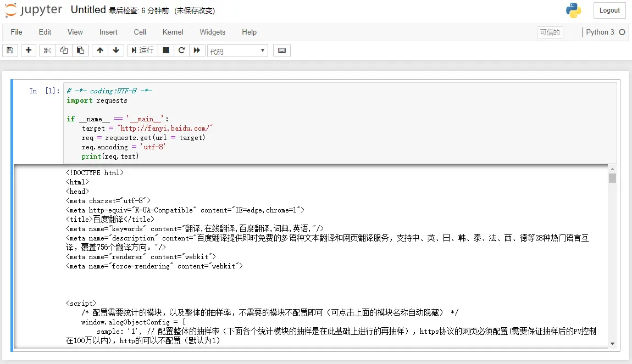The width and height of the screenshot is (632, 364).
Task: Move the cell up with the arrow icon
Action: click(x=99, y=50)
